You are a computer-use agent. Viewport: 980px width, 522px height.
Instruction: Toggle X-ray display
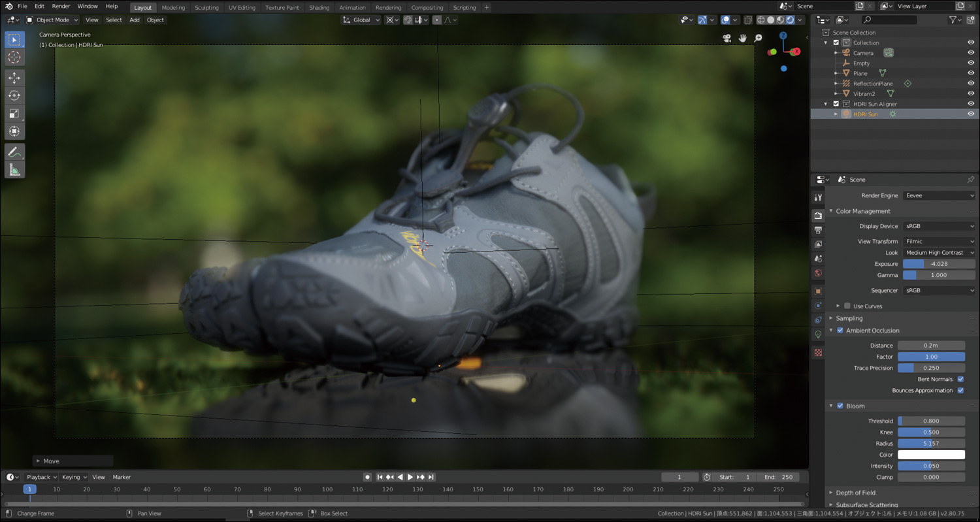tap(749, 20)
